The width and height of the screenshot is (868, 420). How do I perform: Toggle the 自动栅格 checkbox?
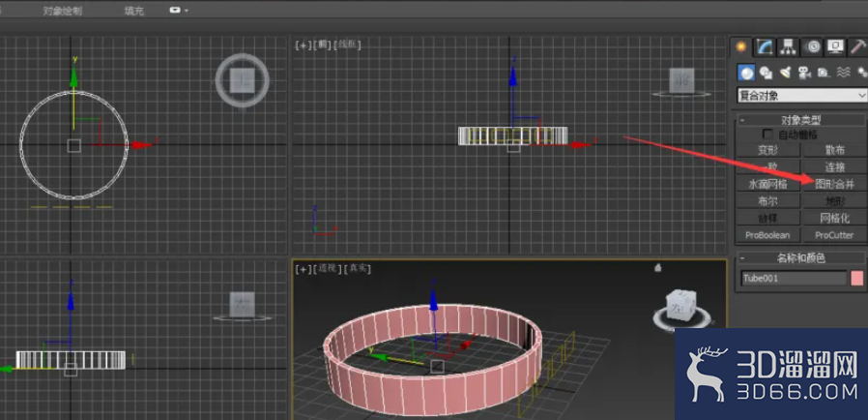pos(767,135)
